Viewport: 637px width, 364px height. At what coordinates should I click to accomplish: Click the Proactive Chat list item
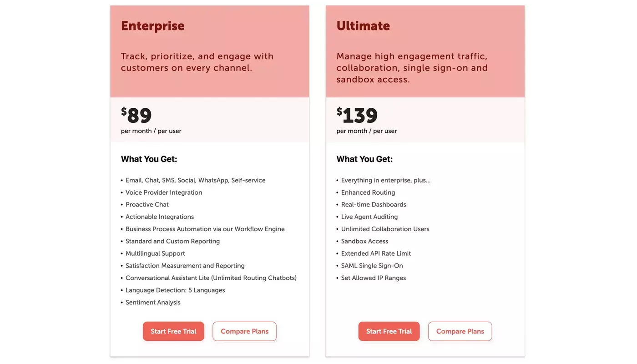[147, 205]
